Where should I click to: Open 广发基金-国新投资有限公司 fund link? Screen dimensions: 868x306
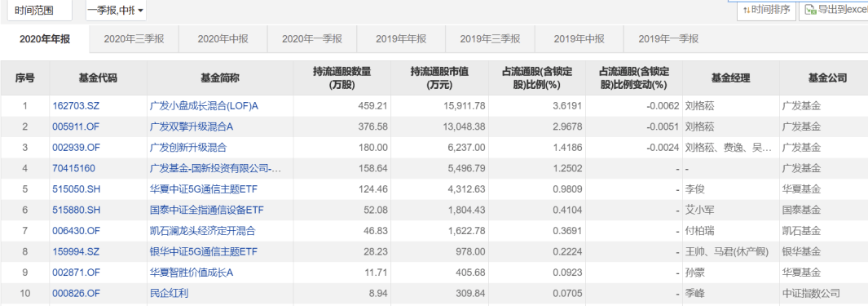(x=216, y=169)
